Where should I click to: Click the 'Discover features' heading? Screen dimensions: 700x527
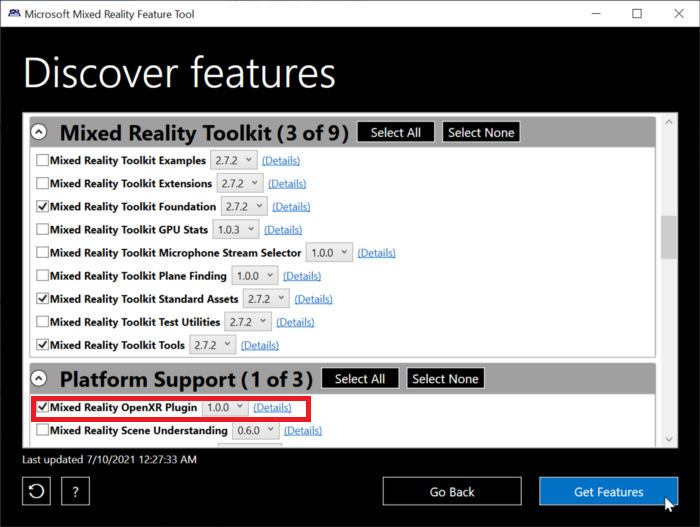[179, 72]
